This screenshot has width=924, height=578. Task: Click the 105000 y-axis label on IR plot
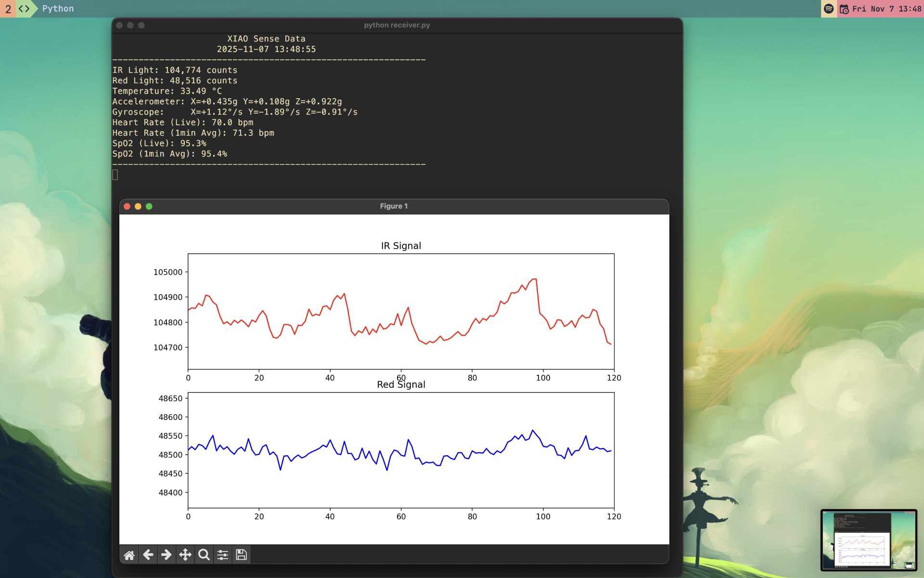tap(168, 272)
